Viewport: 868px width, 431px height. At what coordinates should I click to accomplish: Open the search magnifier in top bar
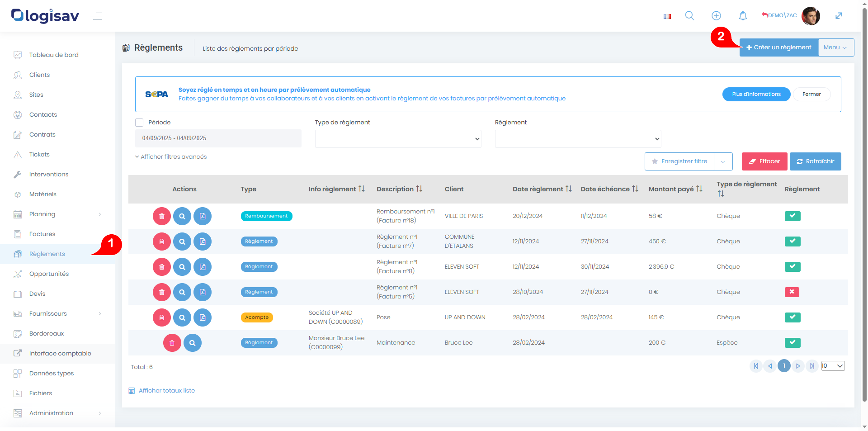pos(689,16)
